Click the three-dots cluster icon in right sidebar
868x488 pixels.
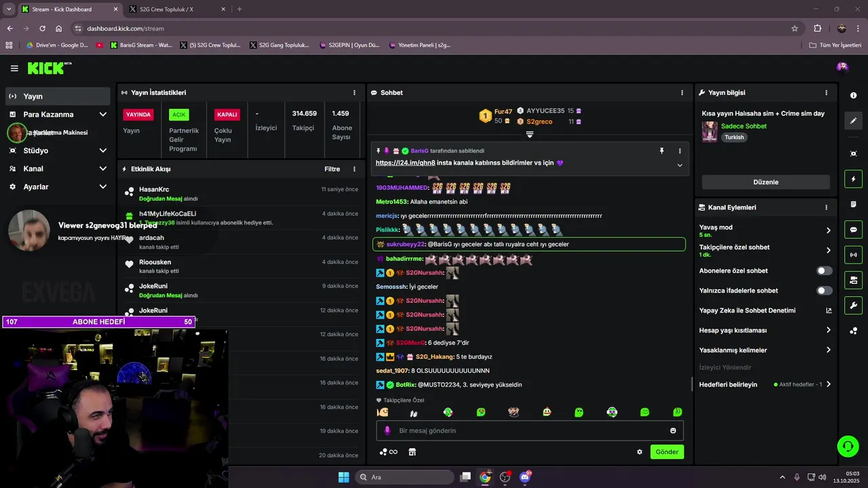pos(853,331)
